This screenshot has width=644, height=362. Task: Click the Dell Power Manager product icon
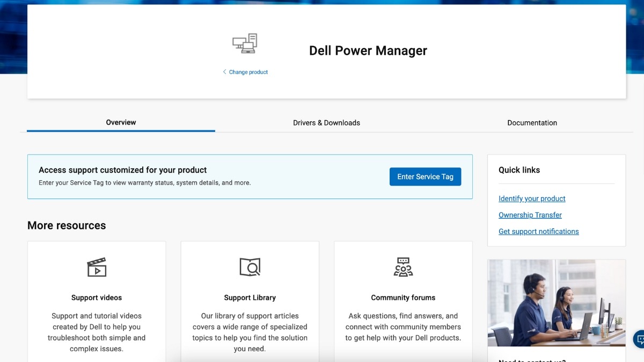(245, 43)
